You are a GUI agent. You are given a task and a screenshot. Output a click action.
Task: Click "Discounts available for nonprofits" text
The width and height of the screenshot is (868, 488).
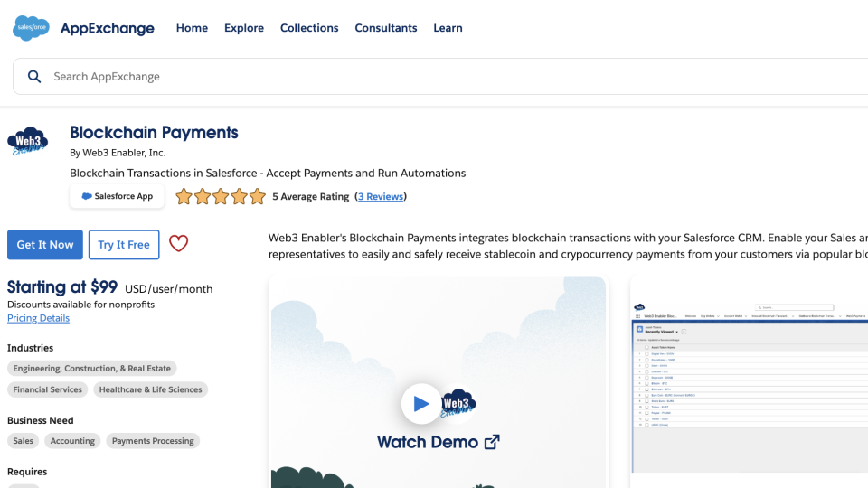[80, 305]
